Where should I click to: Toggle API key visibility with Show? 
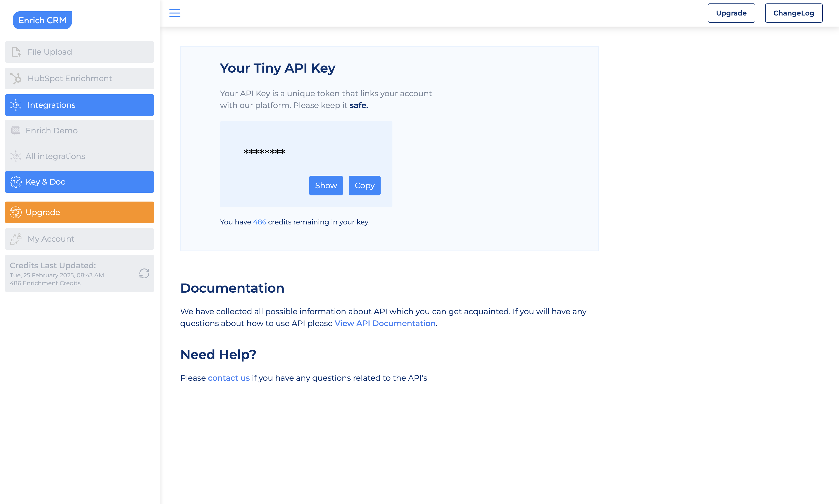tap(325, 185)
